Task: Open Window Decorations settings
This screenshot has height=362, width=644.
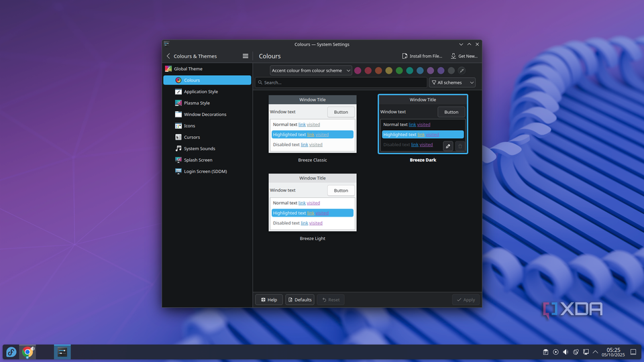Action: point(207,115)
